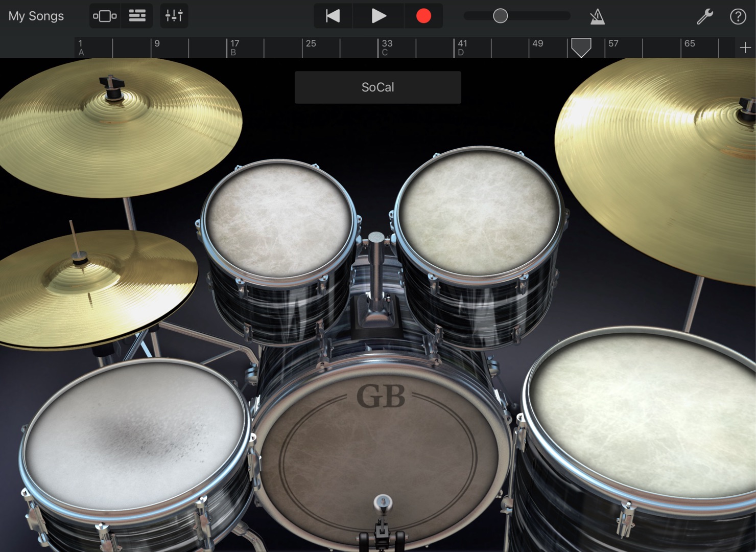756x552 pixels.
Task: Go to beginning of the song
Action: coord(333,16)
